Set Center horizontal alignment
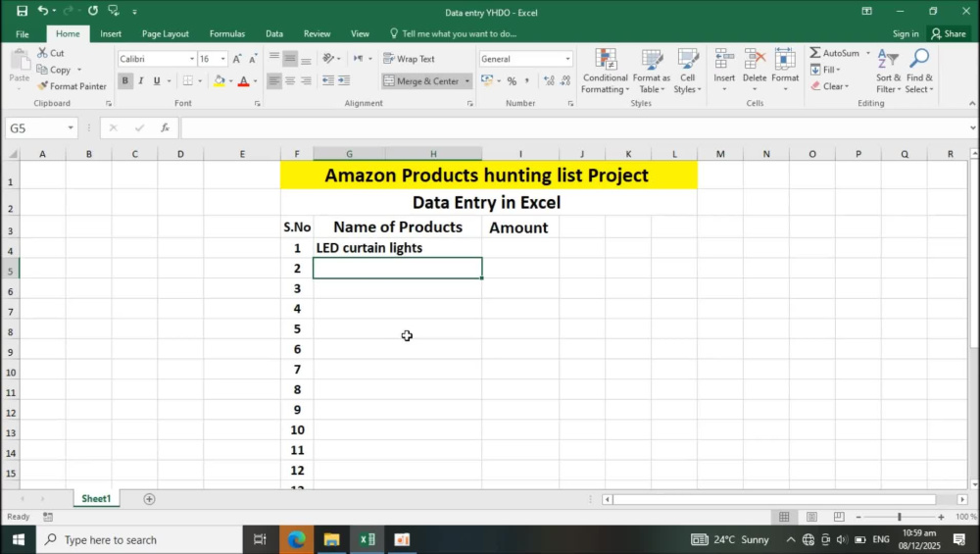 pos(290,80)
